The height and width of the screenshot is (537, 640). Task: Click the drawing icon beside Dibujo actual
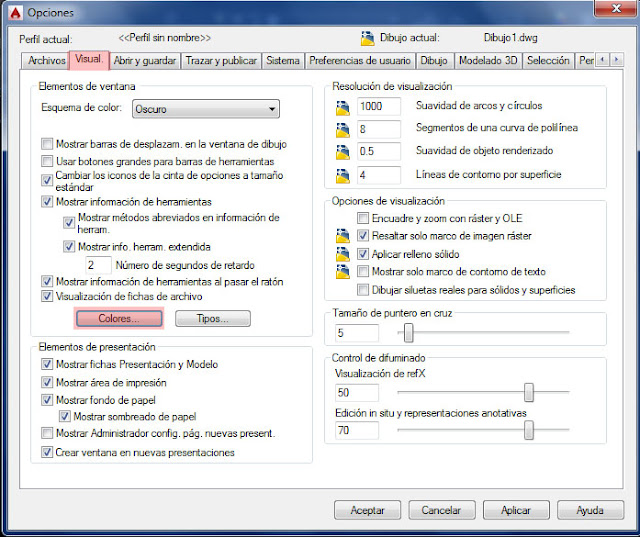[367, 38]
